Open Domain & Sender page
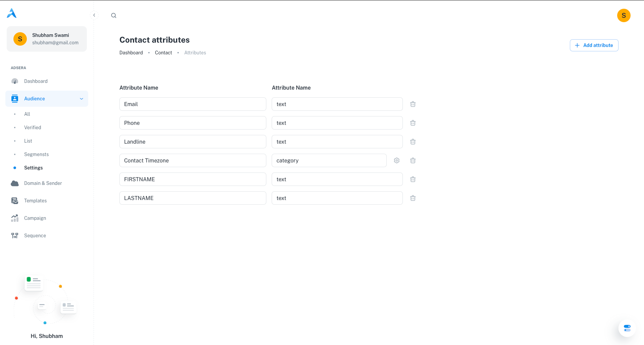Viewport: 644px width, 345px height. point(43,183)
